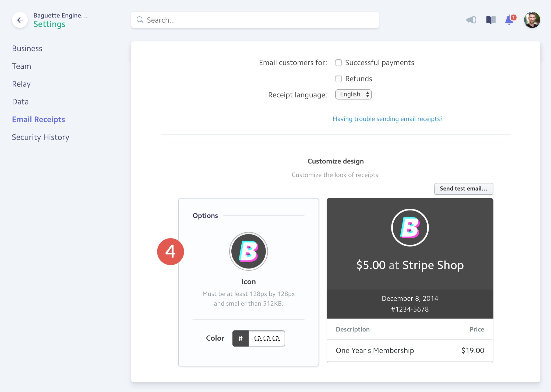This screenshot has width=551, height=392.
Task: Click the B logo in receipt preview
Action: [x=410, y=228]
